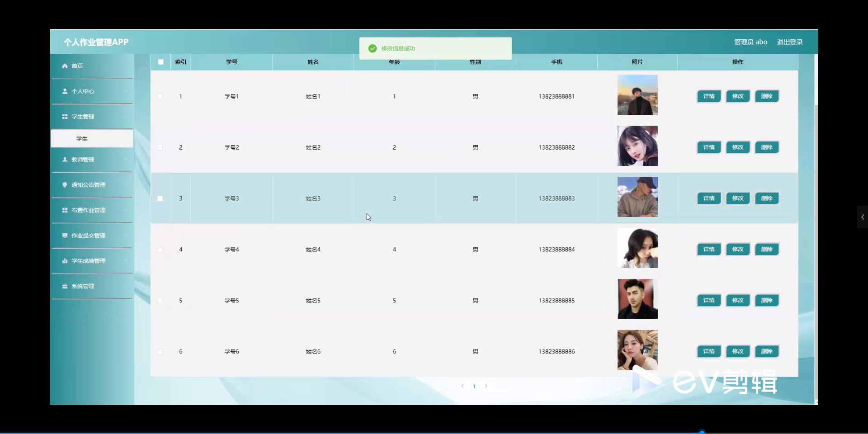Click the briefcase icon beside 系统管理
The width and height of the screenshot is (868, 434).
(65, 286)
